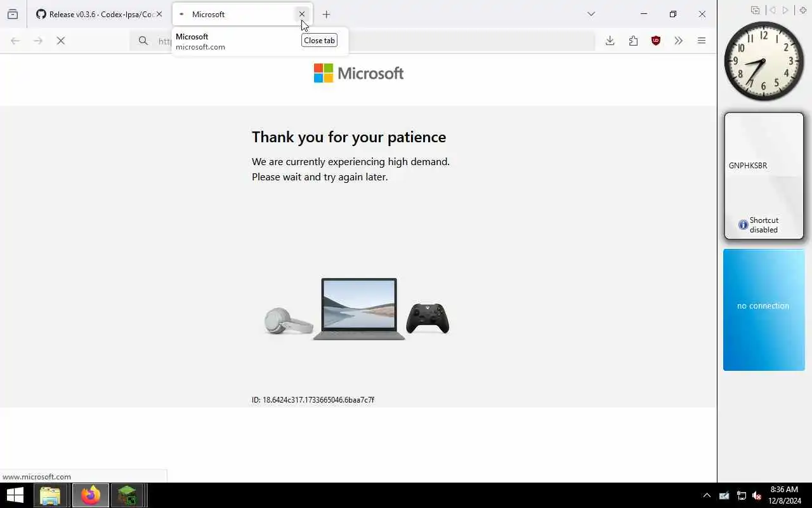Toggle the muted volume tray icon
Viewport: 812px width, 508px height.
(756, 495)
